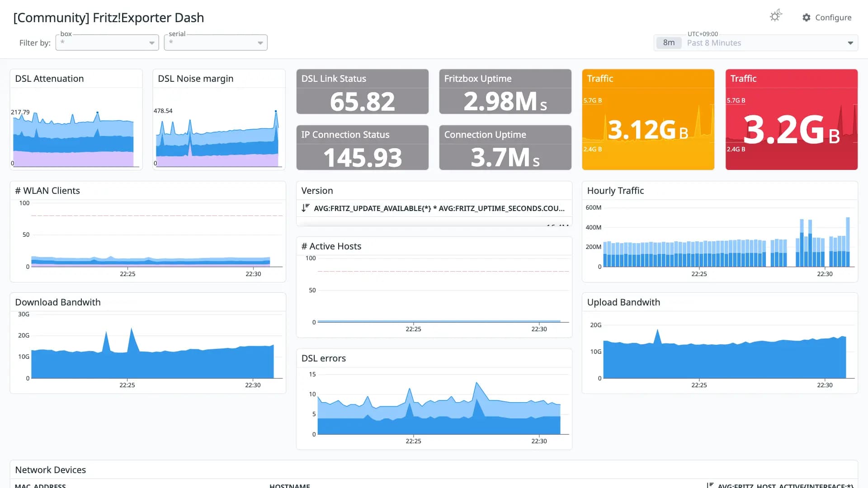Expand the time range dropdown arrow

point(850,43)
